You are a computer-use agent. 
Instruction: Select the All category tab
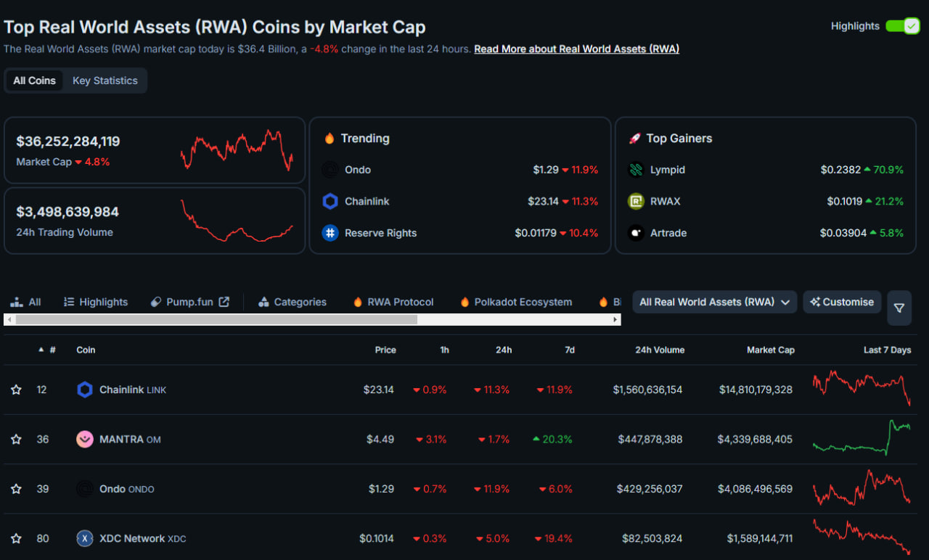[26, 302]
